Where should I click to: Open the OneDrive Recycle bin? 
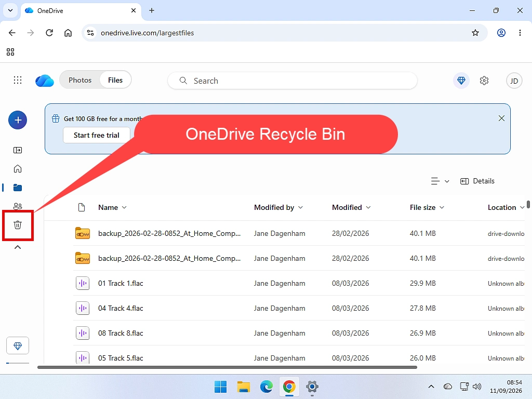(18, 224)
